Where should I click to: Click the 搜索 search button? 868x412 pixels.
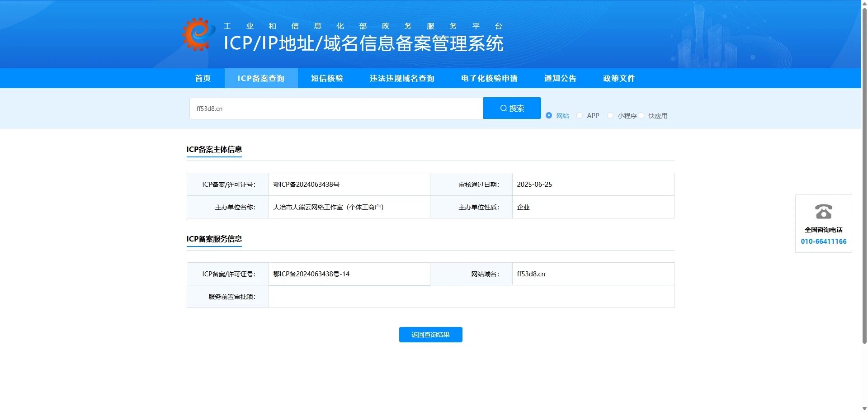coord(512,108)
